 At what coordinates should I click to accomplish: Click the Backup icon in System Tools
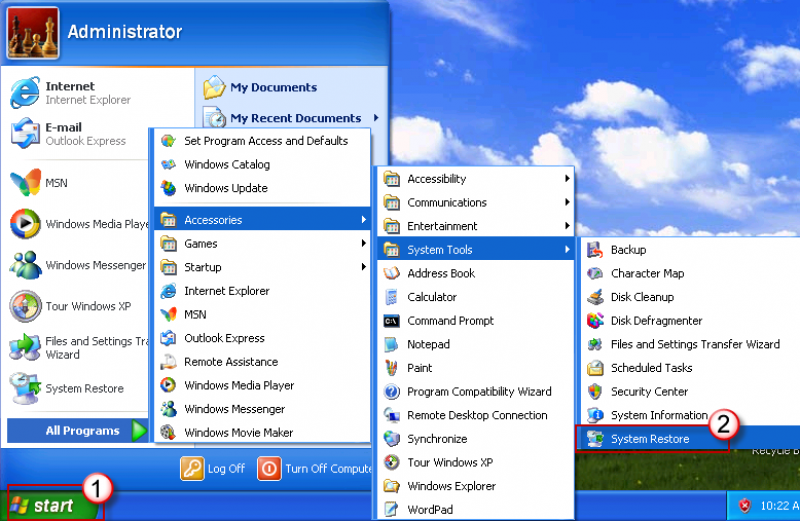[x=595, y=250]
